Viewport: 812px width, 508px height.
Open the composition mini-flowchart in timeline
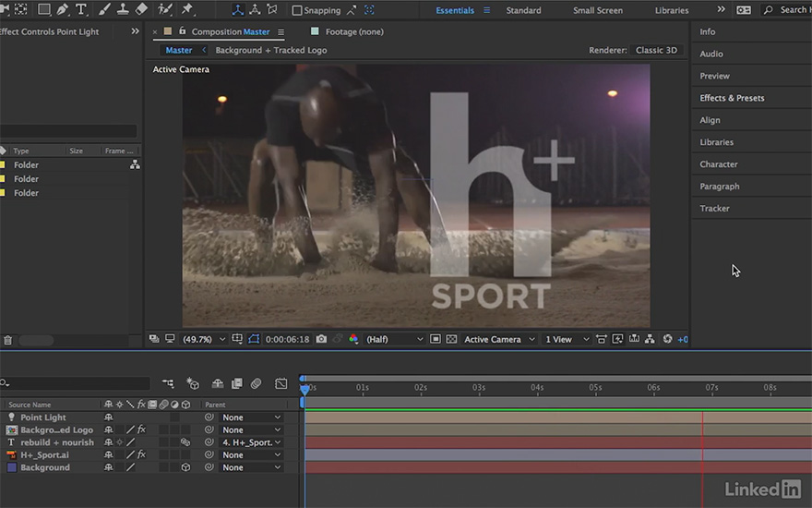(168, 383)
